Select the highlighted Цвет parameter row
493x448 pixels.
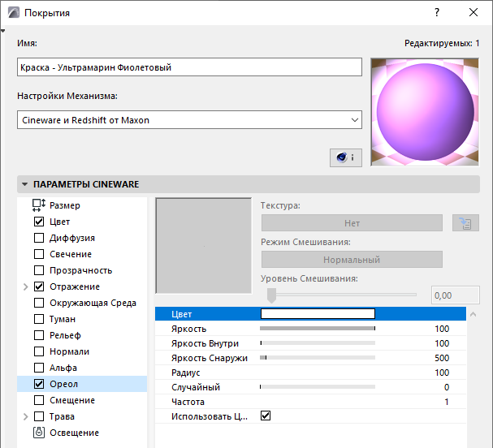pyautogui.click(x=310, y=314)
